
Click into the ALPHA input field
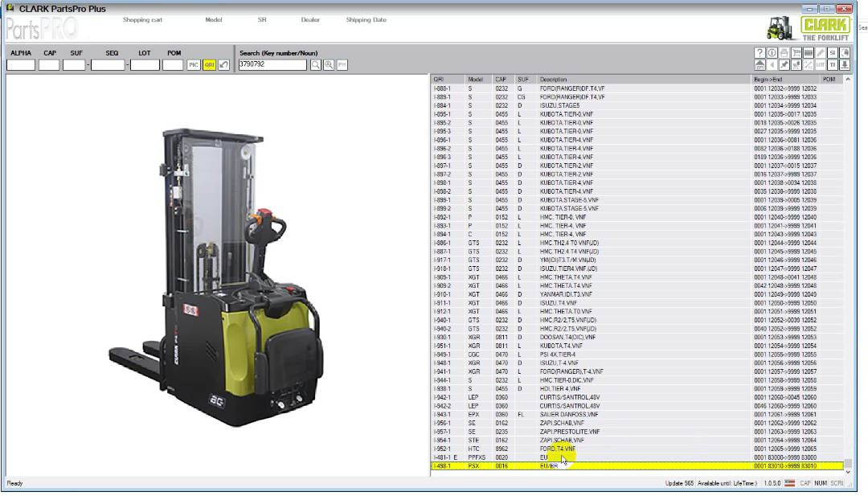tap(21, 64)
